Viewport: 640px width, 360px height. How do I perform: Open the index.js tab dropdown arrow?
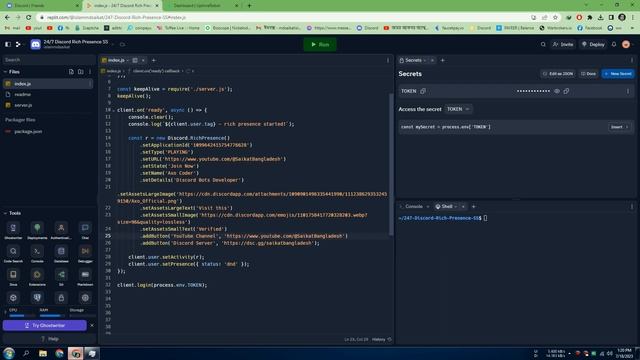coord(128,60)
